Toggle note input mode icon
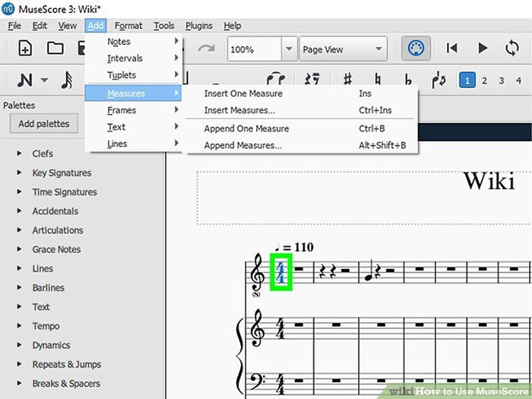Viewport: 532px width, 399px height. 25,80
